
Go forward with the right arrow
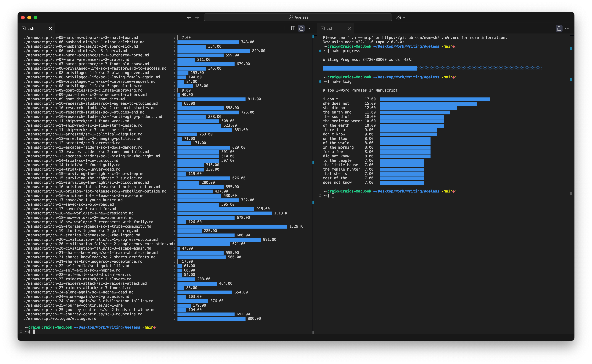pos(197,17)
